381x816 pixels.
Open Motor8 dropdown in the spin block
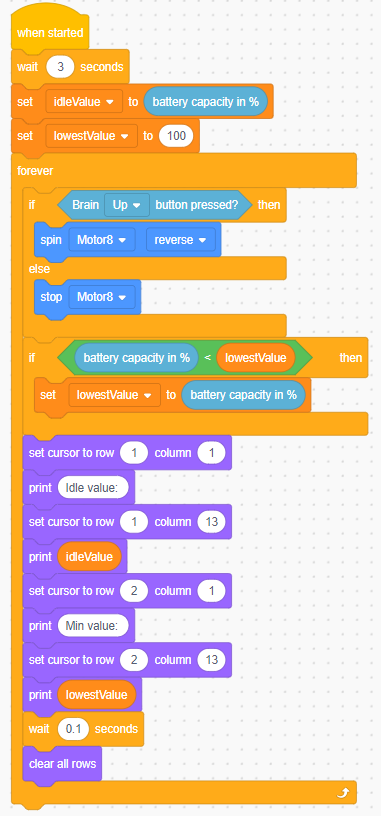101,240
